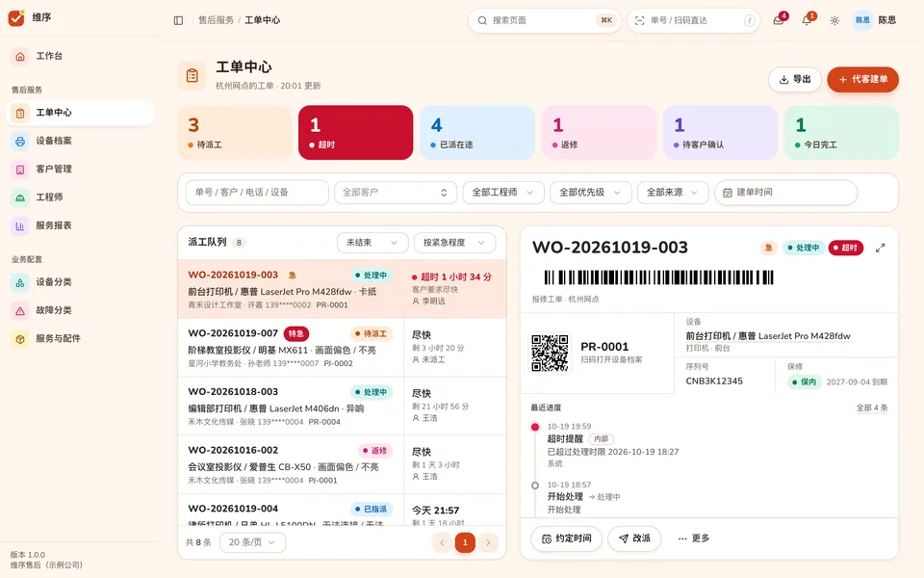The width and height of the screenshot is (924, 578).
Task: Click the calendar icon in 建单时间
Action: pos(728,193)
